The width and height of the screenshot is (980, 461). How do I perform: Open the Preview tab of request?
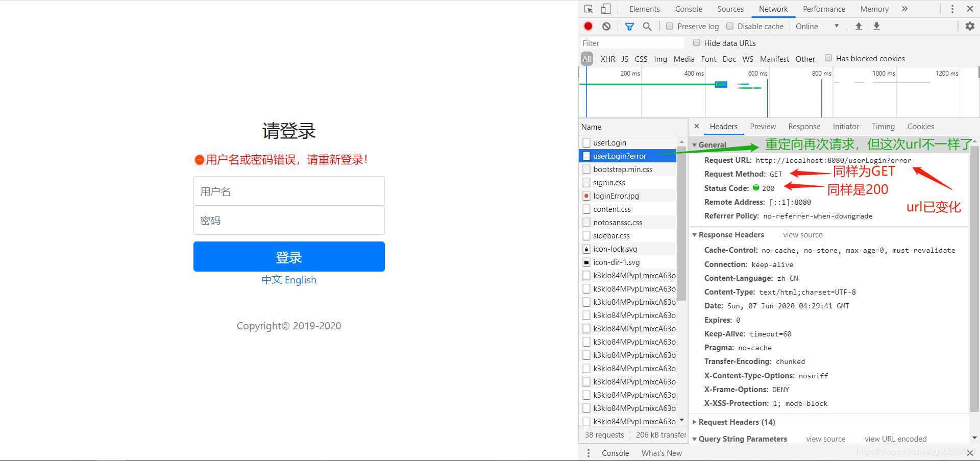[763, 127]
